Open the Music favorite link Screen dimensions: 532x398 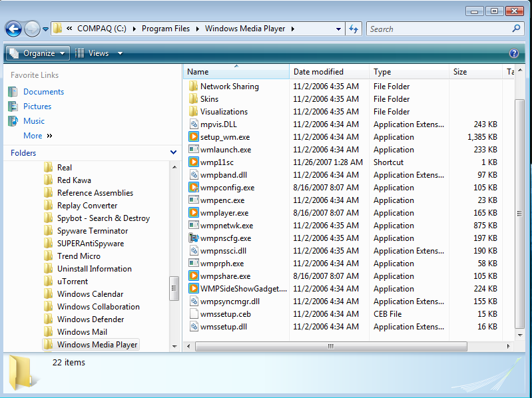[34, 120]
